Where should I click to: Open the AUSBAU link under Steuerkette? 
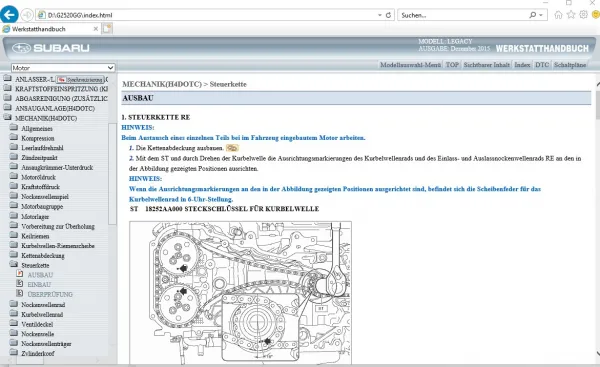point(40,275)
